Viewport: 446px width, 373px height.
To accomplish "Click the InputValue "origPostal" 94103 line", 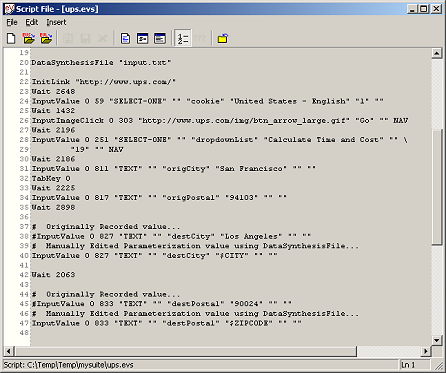I will [159, 198].
